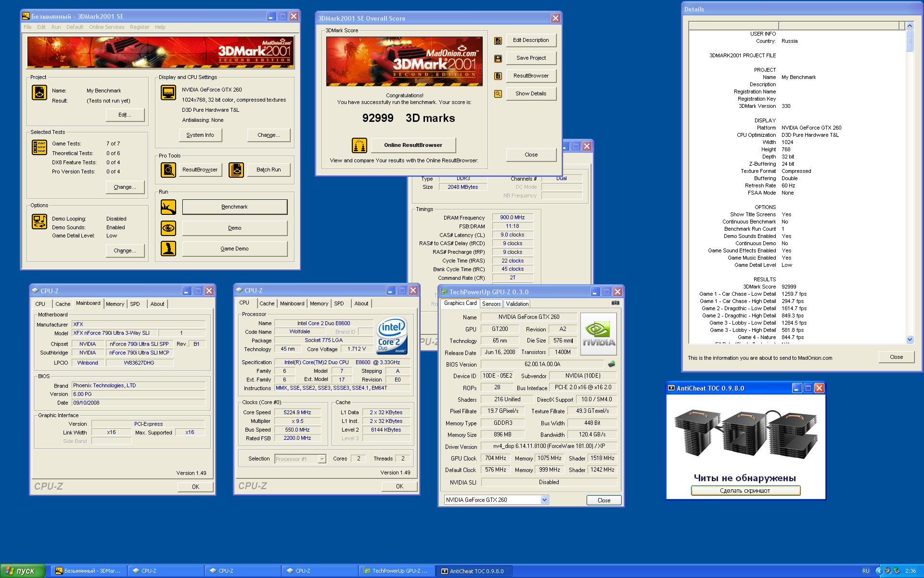This screenshot has width=924, height=578.
Task: Click the 3DMark2001 title bar app icon
Action: [26, 16]
